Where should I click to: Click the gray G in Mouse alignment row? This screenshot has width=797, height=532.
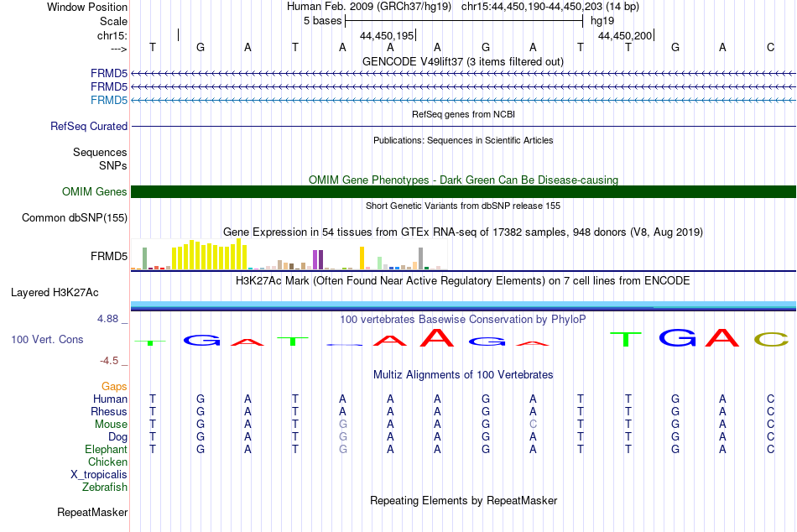(x=342, y=425)
